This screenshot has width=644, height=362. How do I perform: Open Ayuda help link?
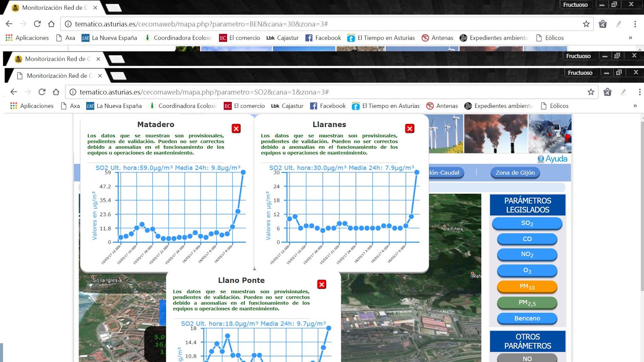(x=552, y=159)
